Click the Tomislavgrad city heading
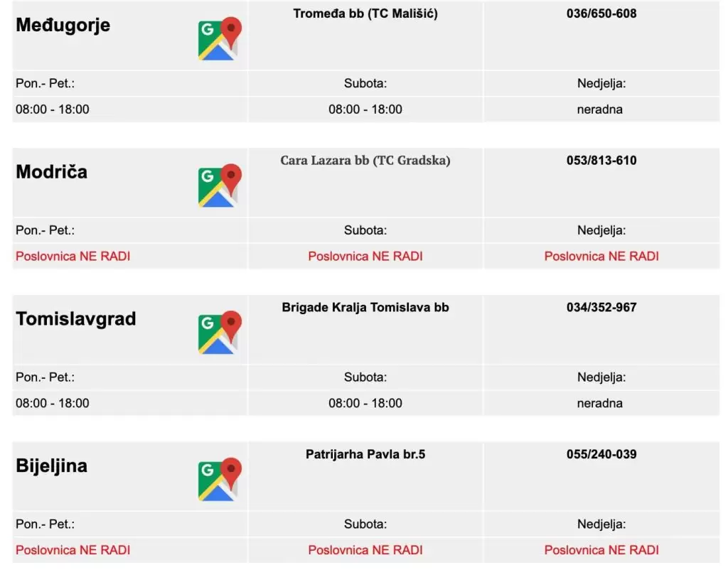This screenshot has width=728, height=570. 76,319
